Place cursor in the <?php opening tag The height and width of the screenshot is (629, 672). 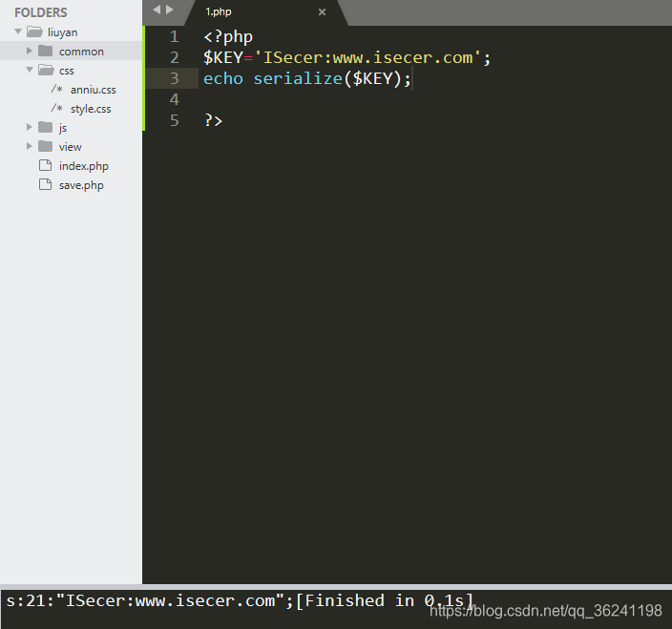coord(228,37)
